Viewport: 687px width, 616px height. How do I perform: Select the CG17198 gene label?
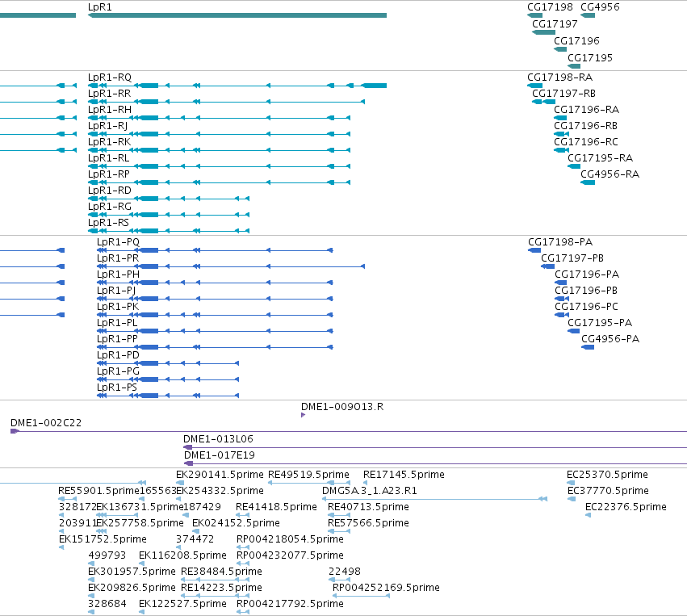click(x=550, y=7)
